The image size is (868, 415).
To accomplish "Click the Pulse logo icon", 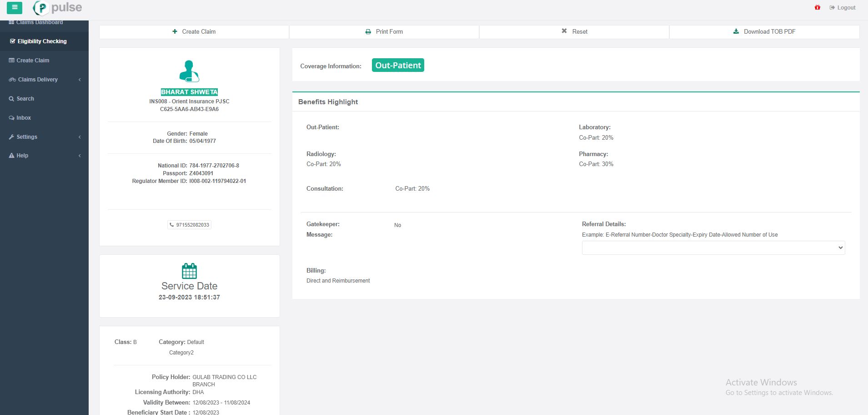I will [41, 8].
